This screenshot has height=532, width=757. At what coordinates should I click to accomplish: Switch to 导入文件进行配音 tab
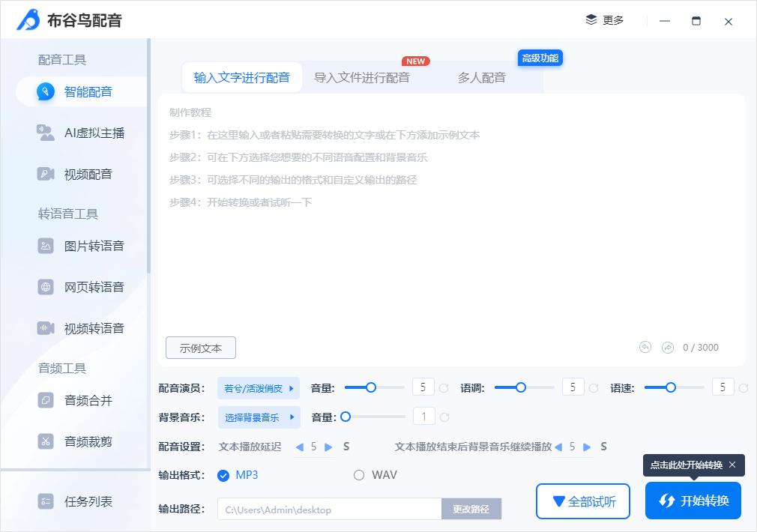click(361, 77)
